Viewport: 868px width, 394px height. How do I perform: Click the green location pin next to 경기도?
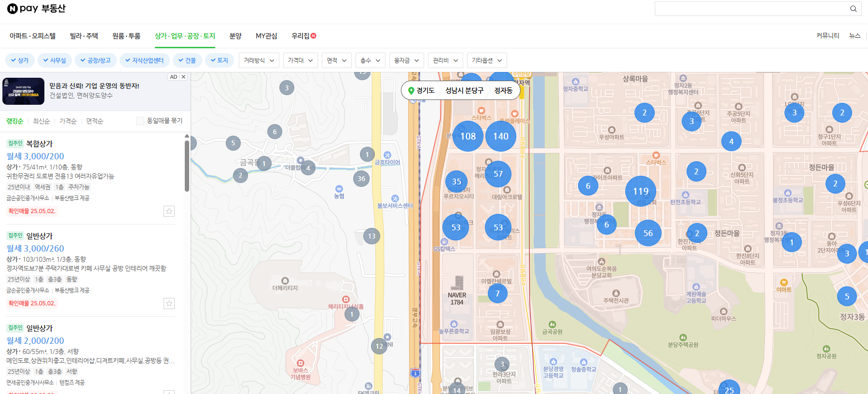(x=411, y=90)
